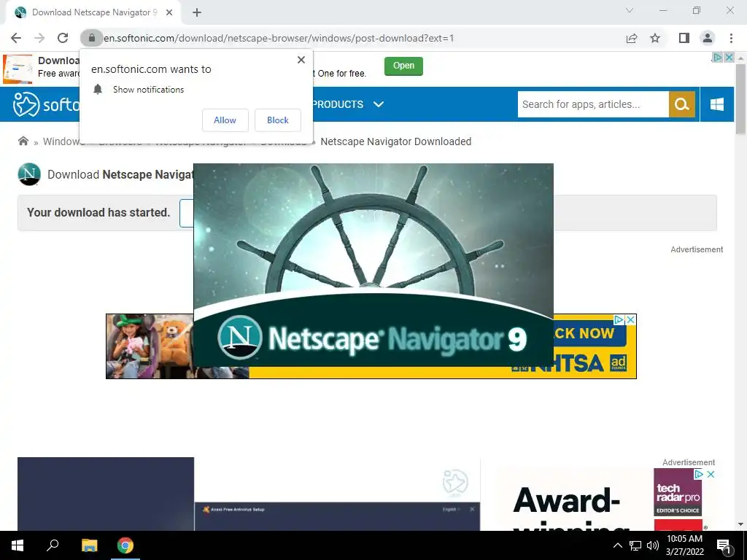This screenshot has width=747, height=560.
Task: Click the green Open ad button
Action: coord(403,66)
